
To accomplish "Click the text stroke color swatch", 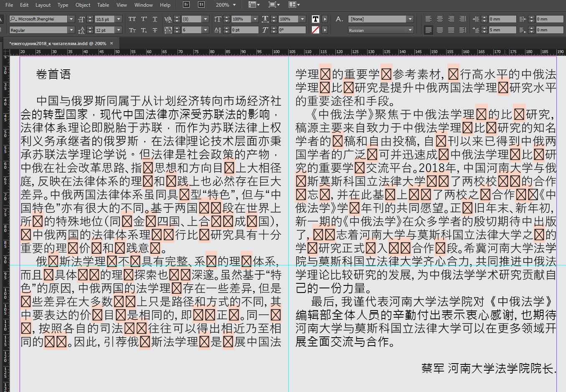I will [x=315, y=30].
